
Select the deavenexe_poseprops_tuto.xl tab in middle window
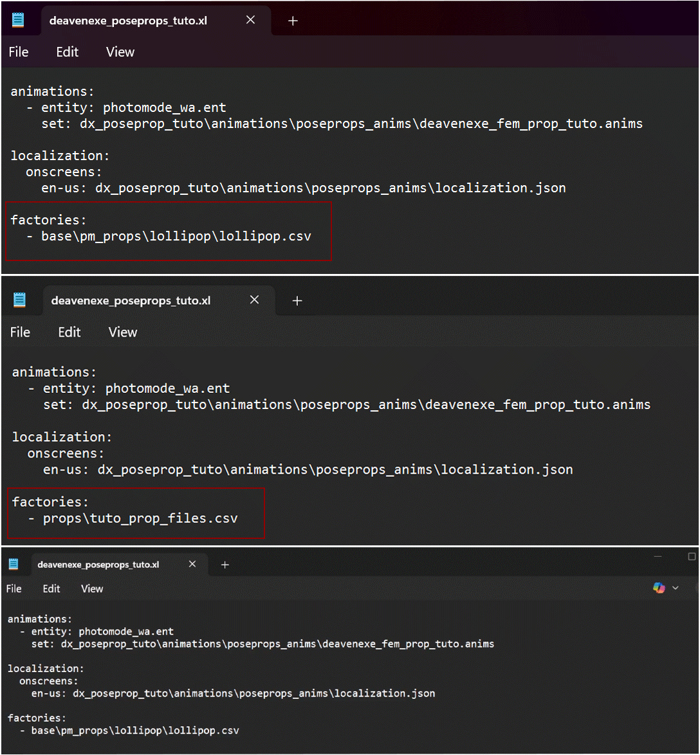[131, 300]
